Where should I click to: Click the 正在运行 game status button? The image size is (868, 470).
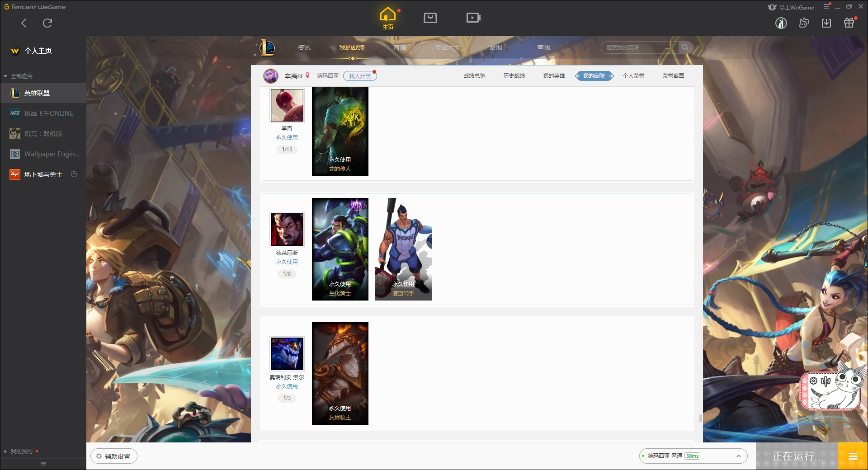[x=797, y=456]
